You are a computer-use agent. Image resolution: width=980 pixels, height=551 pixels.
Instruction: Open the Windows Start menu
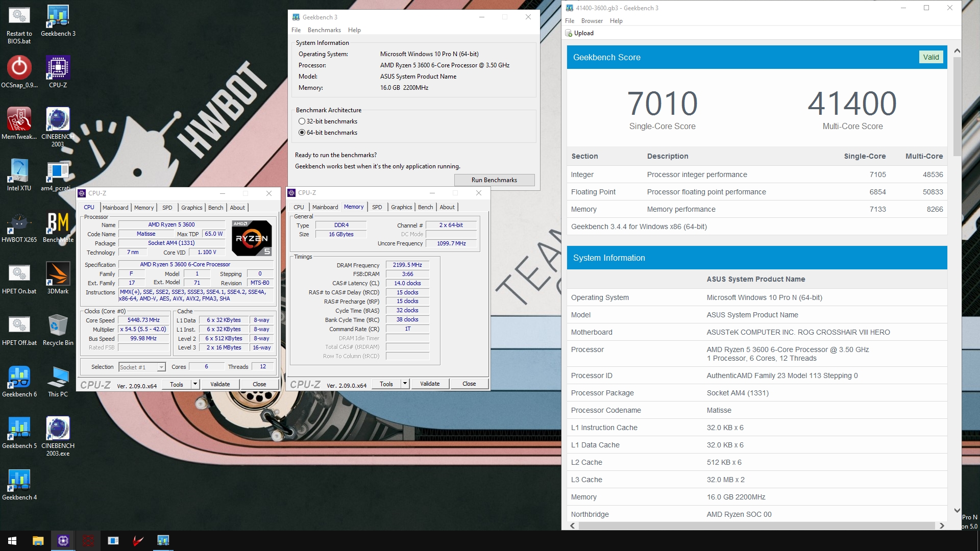click(x=12, y=541)
